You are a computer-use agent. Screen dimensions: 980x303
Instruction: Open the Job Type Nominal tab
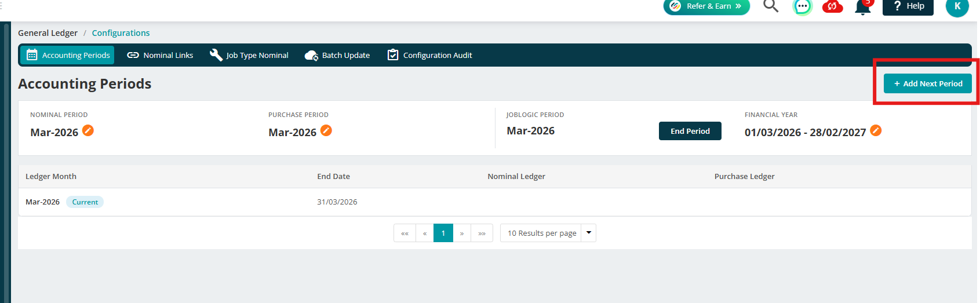click(249, 55)
